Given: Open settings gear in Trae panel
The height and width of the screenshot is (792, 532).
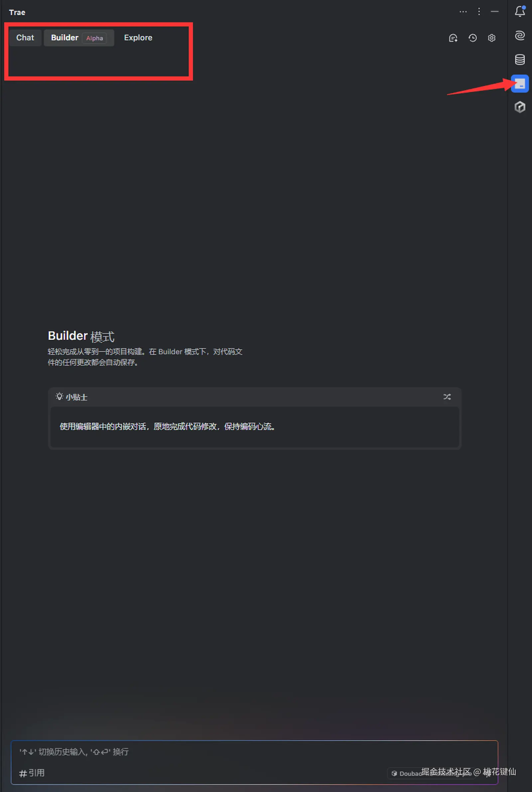Looking at the screenshot, I should pos(491,38).
